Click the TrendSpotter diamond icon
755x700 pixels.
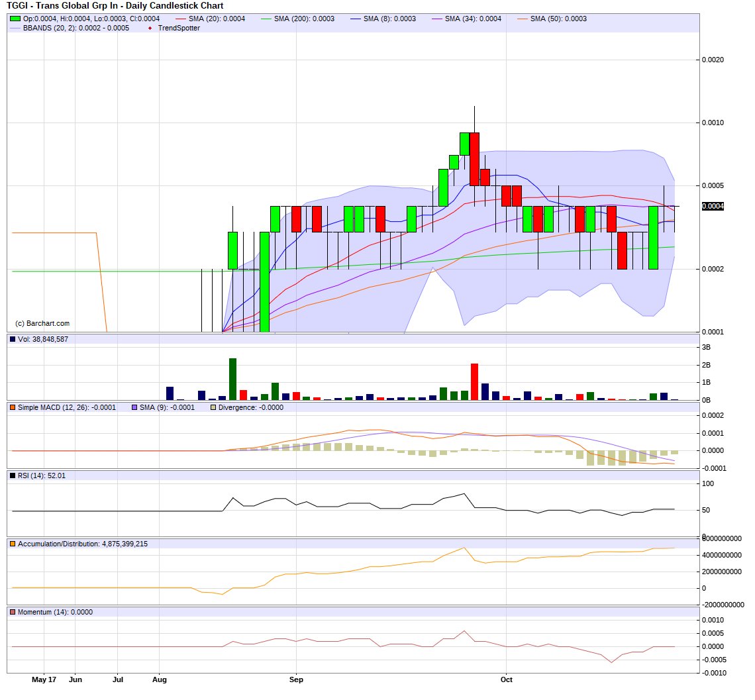(150, 28)
